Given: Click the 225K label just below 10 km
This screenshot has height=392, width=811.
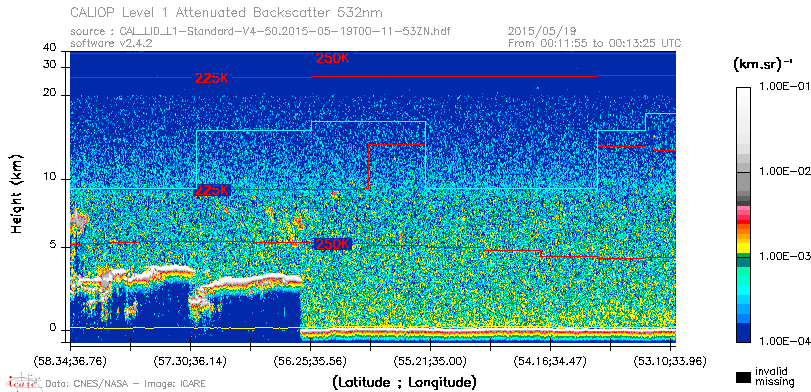Looking at the screenshot, I should pos(212,190).
